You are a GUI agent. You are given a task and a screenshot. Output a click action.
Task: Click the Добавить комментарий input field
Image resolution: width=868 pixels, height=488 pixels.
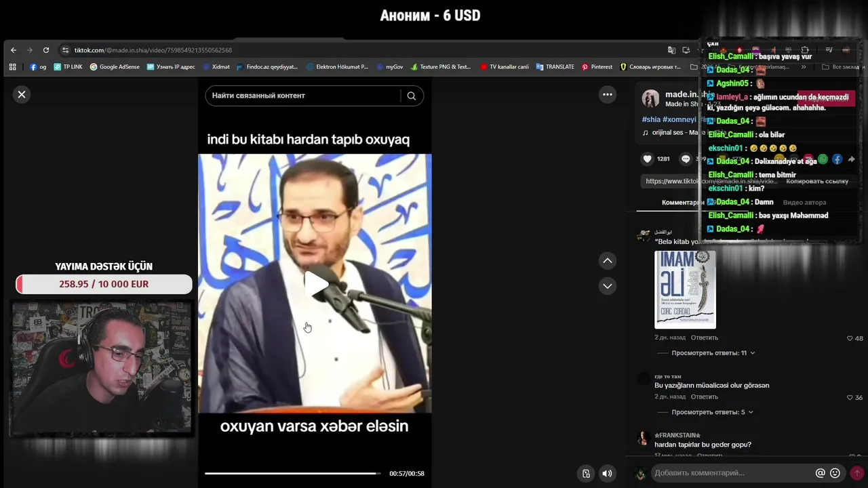coord(732,472)
